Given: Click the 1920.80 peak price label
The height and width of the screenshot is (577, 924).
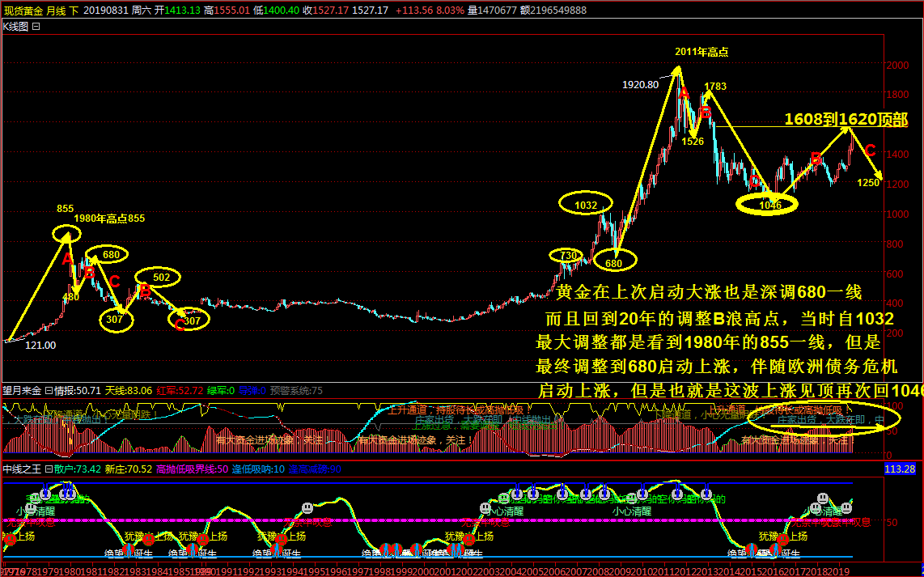Looking at the screenshot, I should 640,84.
